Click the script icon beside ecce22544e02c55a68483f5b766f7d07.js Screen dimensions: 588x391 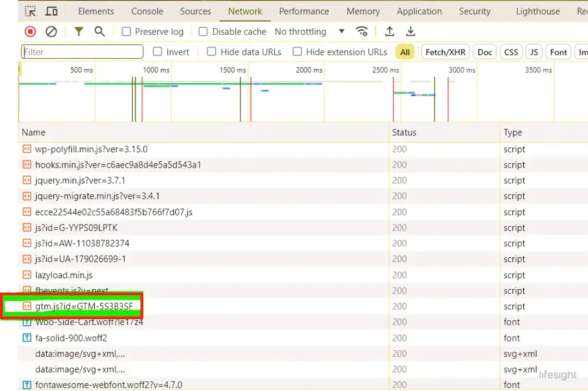27,212
